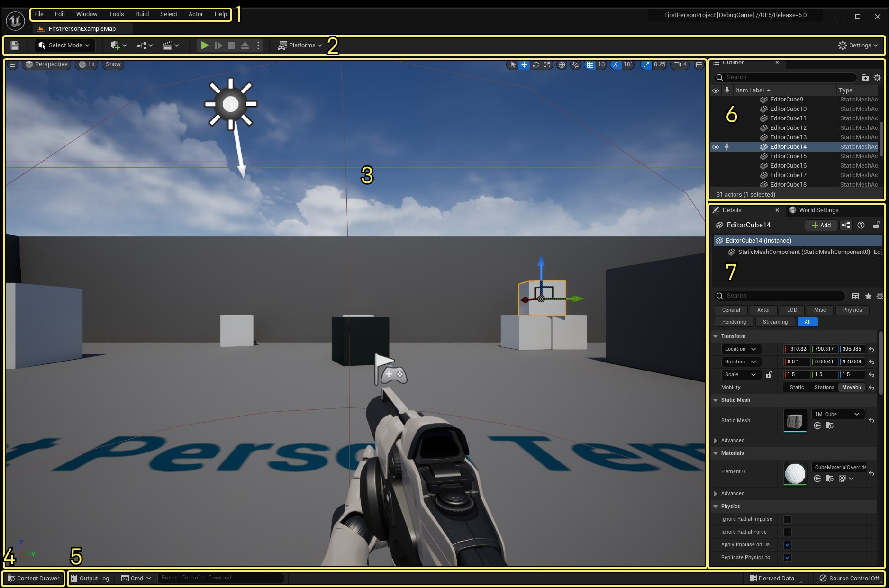Open the Perspective view dropdown
889x588 pixels.
(x=46, y=64)
